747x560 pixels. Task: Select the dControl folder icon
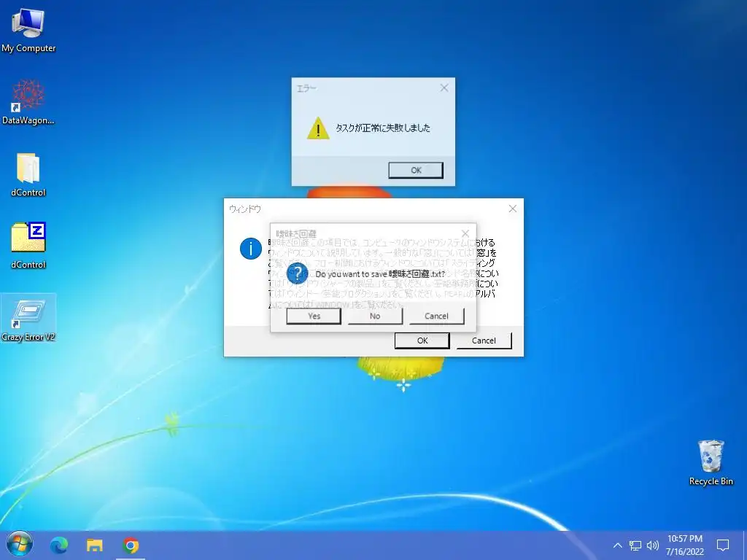[x=28, y=174]
